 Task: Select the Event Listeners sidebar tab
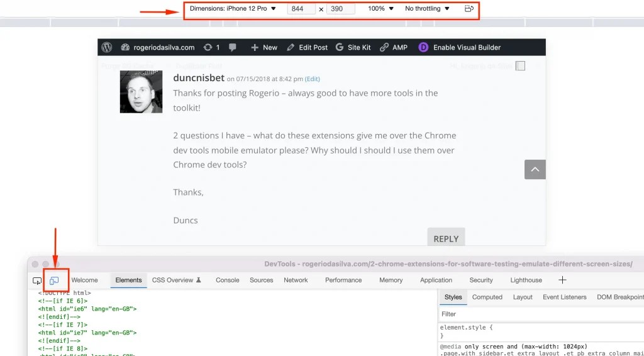tap(564, 298)
